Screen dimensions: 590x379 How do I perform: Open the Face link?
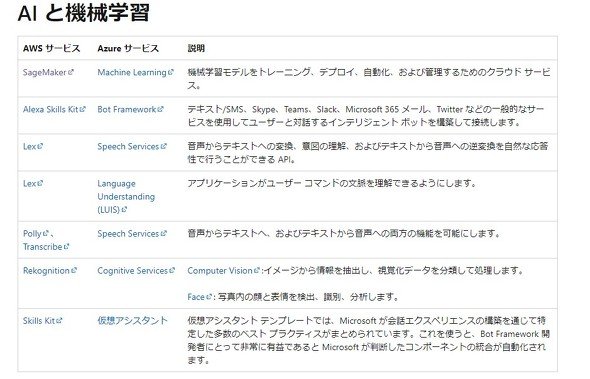(x=200, y=297)
